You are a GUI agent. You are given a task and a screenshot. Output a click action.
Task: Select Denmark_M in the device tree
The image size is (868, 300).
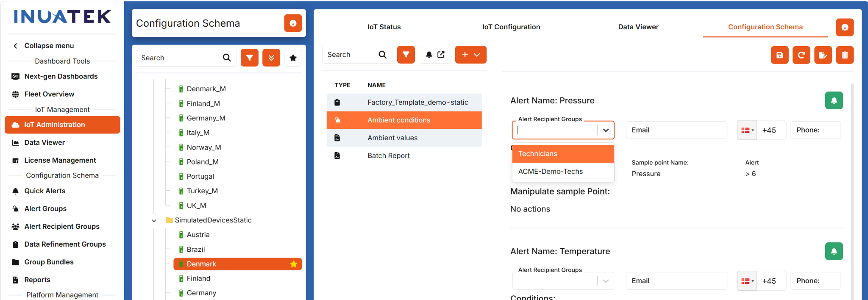tap(206, 89)
